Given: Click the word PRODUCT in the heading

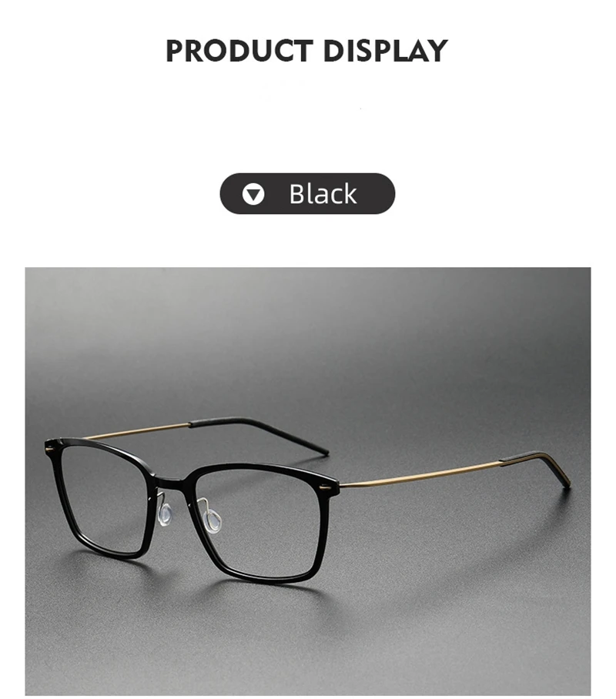Looking at the screenshot, I should [x=239, y=50].
